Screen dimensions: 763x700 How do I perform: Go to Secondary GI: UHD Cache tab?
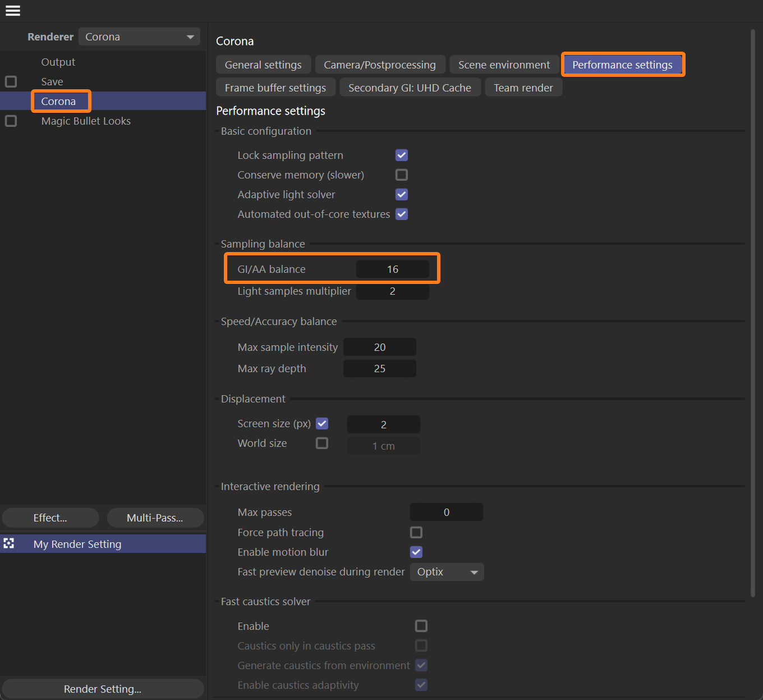[410, 88]
